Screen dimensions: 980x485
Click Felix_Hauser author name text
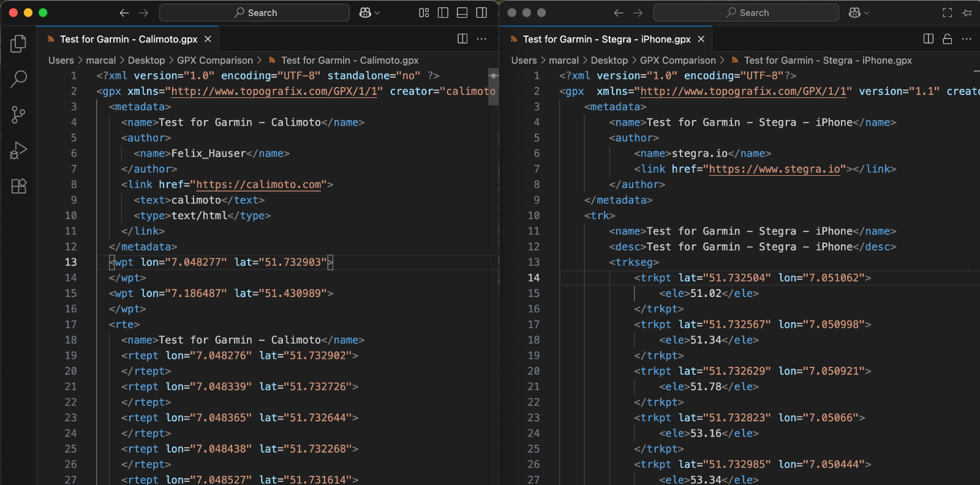[x=208, y=153]
